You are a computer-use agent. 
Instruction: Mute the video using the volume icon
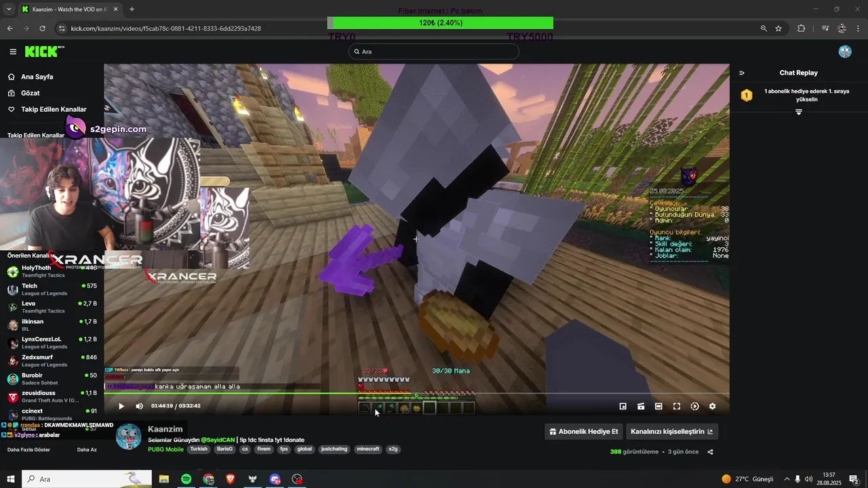click(139, 406)
